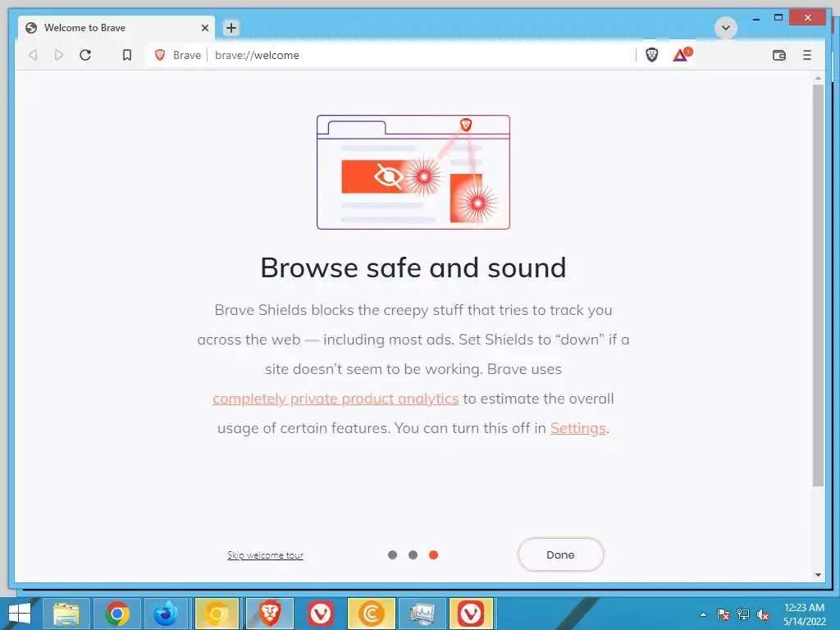The width and height of the screenshot is (840, 630).
Task: Click the Brave lion icon in address bar
Action: [160, 55]
